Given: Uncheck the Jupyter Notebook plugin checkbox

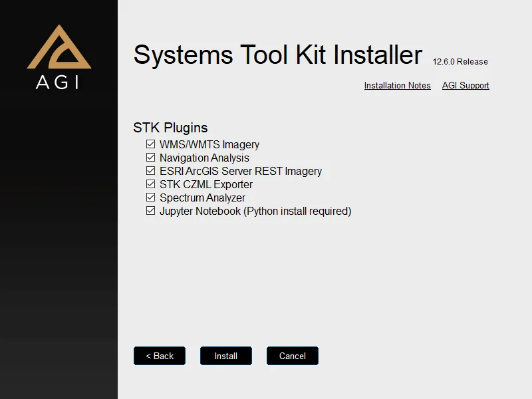Looking at the screenshot, I should click(x=151, y=211).
